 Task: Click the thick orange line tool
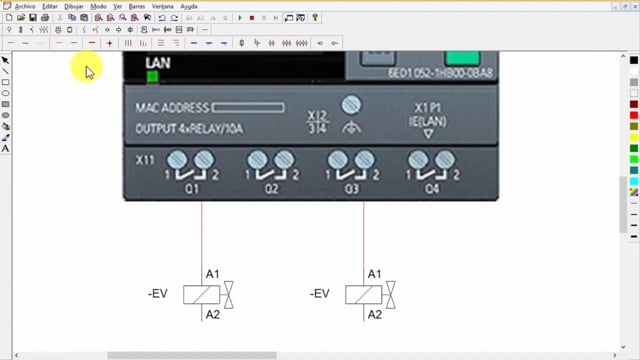pyautogui.click(x=92, y=43)
